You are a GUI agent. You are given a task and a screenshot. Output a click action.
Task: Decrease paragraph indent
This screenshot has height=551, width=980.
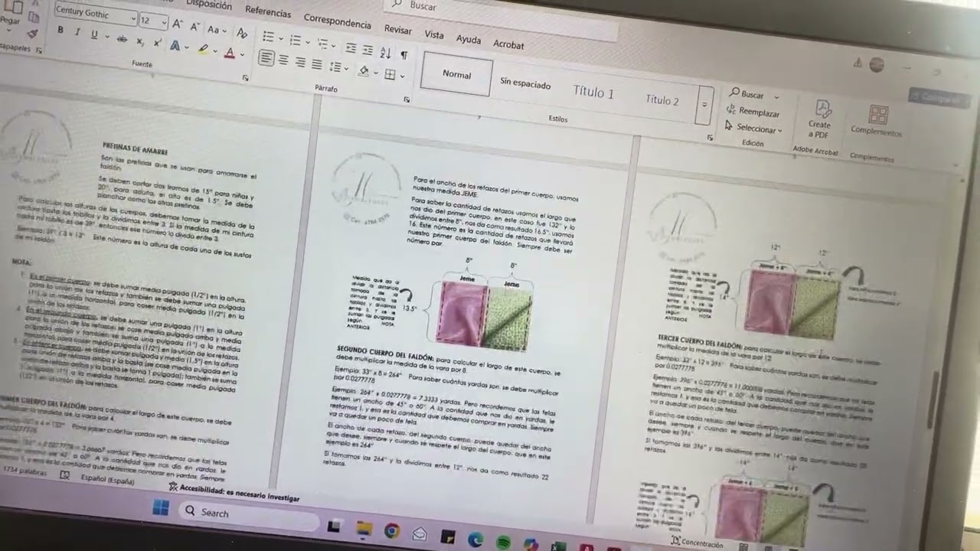(351, 48)
